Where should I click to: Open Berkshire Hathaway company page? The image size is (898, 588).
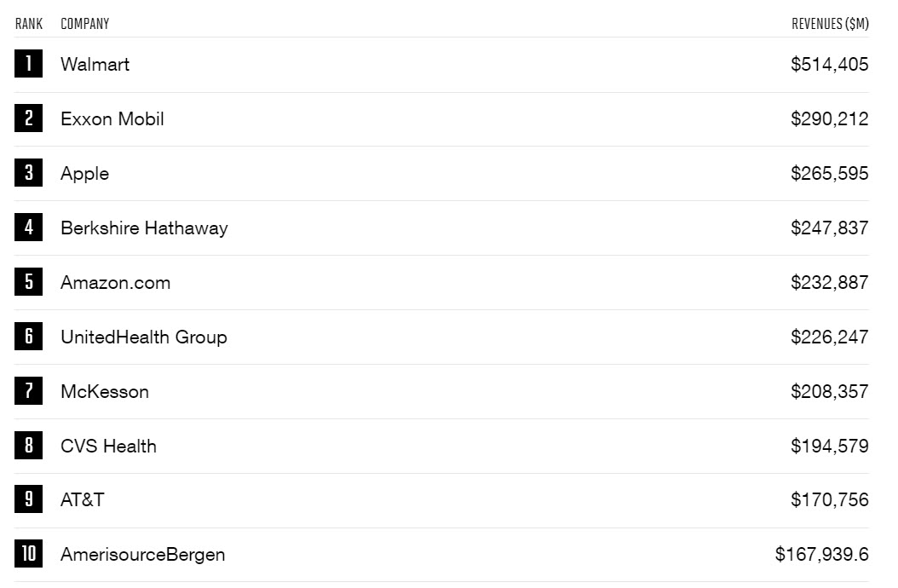pyautogui.click(x=144, y=228)
